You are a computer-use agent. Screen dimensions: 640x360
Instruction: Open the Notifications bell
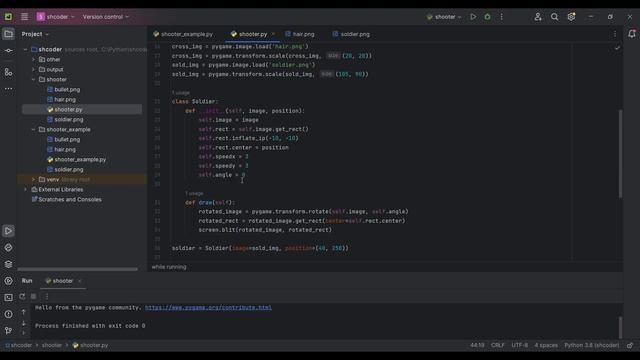pos(631,34)
